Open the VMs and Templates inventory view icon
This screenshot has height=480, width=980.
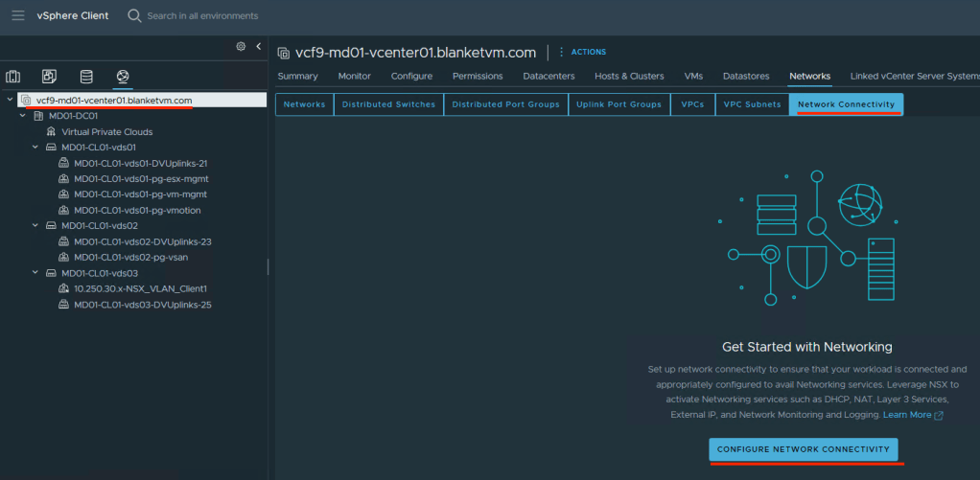tap(49, 77)
